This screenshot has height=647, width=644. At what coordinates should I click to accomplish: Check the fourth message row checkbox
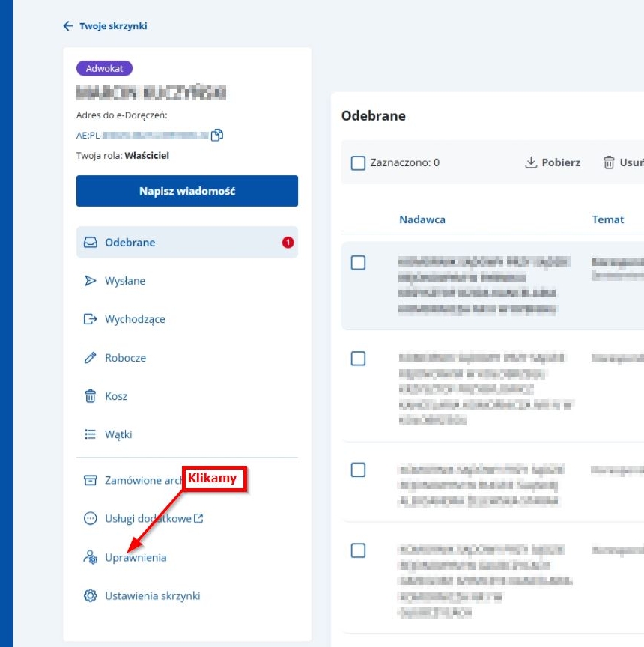pos(358,550)
